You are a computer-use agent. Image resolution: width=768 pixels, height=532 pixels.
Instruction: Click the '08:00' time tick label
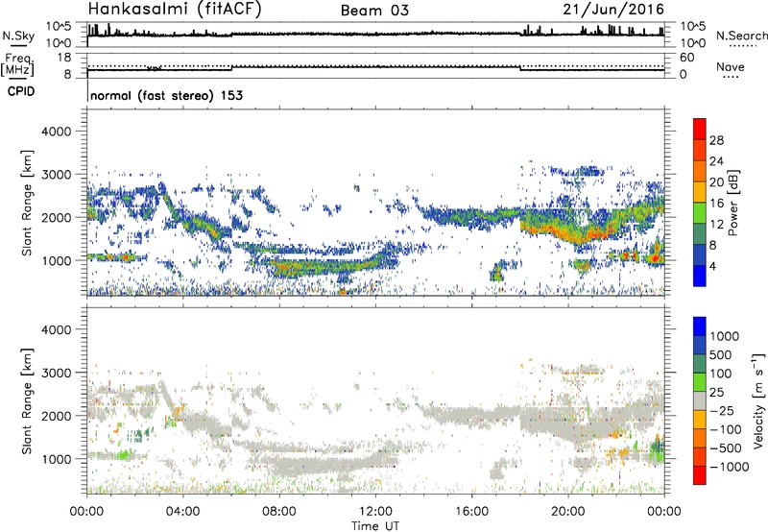(x=278, y=512)
